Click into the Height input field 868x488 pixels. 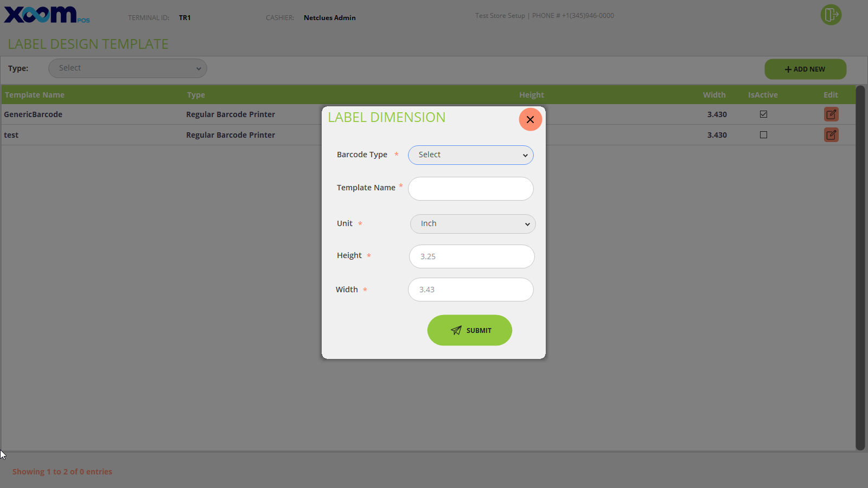click(x=471, y=256)
